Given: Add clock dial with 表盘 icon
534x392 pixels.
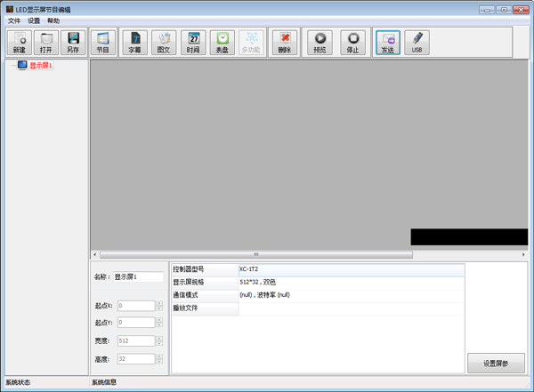Looking at the screenshot, I should tap(223, 42).
